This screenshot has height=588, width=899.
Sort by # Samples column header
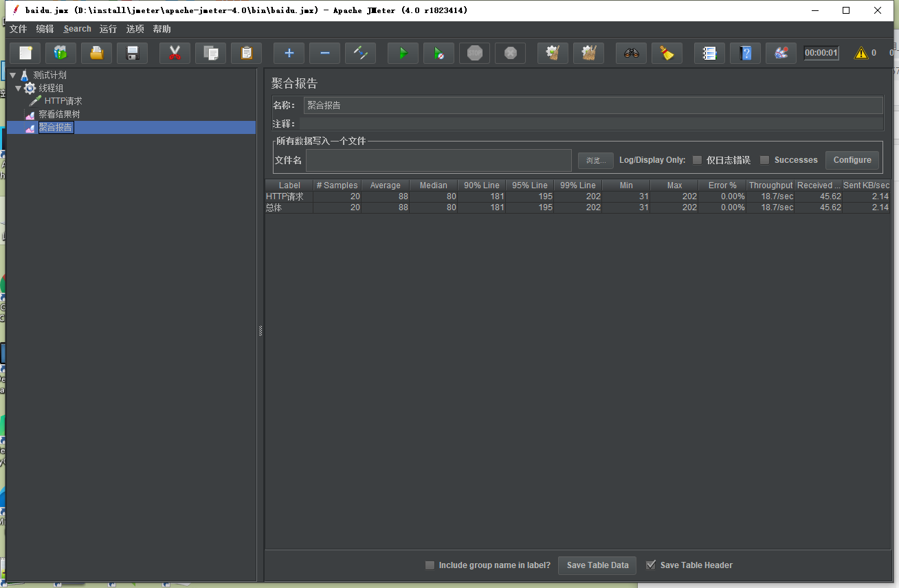pos(337,185)
